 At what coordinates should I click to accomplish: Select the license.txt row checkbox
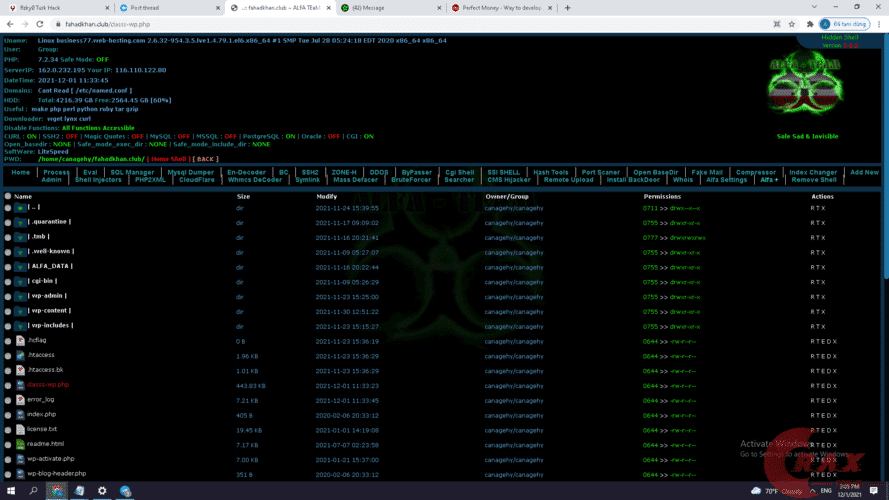click(x=8, y=430)
